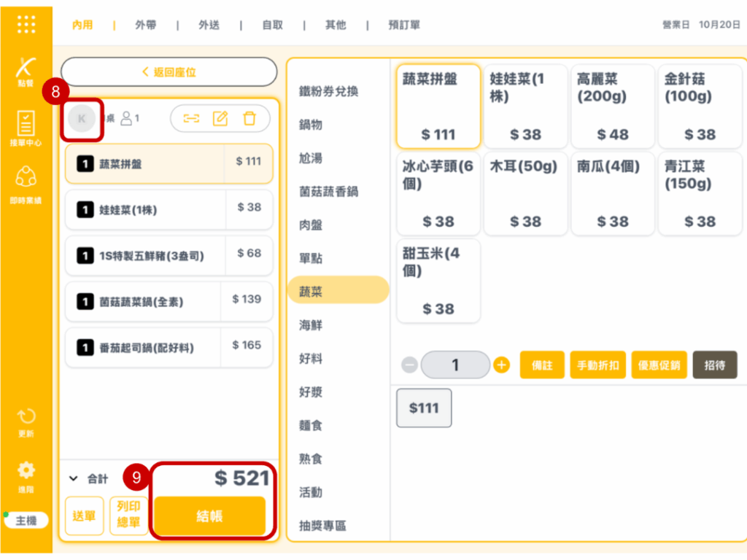Click the merge/split table icon
The image size is (747, 560).
(191, 118)
